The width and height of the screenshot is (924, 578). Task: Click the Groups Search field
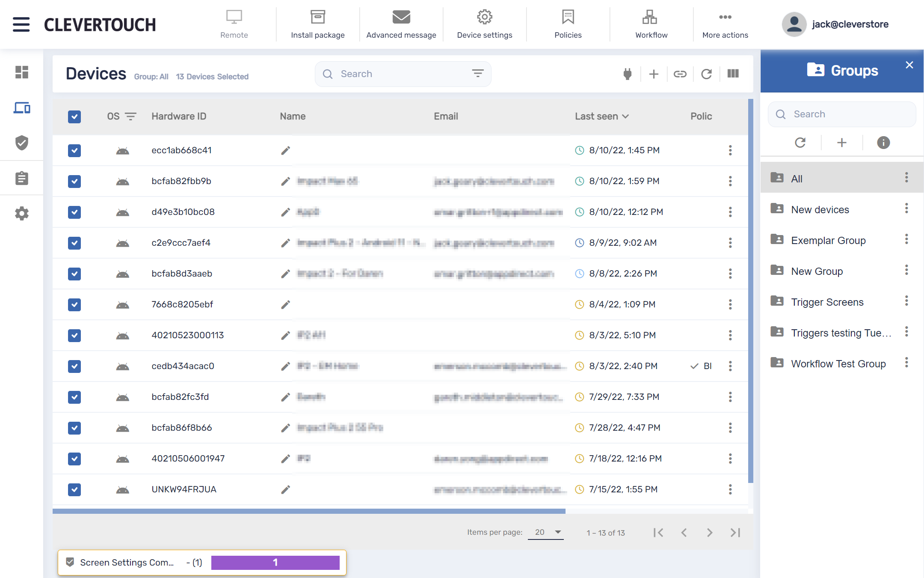pyautogui.click(x=842, y=114)
